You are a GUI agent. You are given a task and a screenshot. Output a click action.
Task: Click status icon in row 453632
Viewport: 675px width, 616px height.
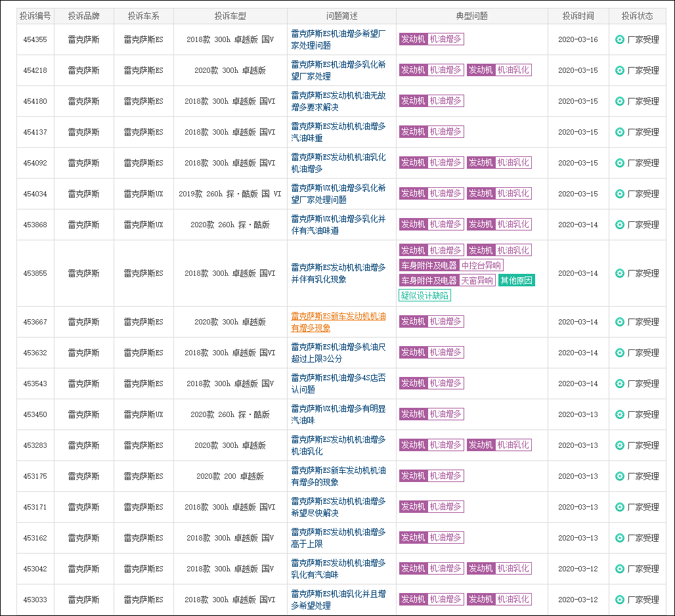619,353
